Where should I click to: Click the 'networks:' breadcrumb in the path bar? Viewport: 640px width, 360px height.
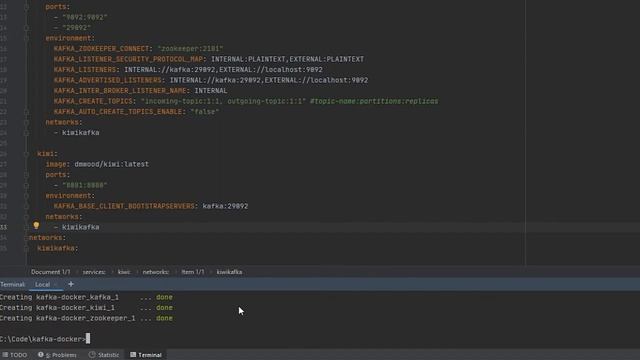coord(156,272)
